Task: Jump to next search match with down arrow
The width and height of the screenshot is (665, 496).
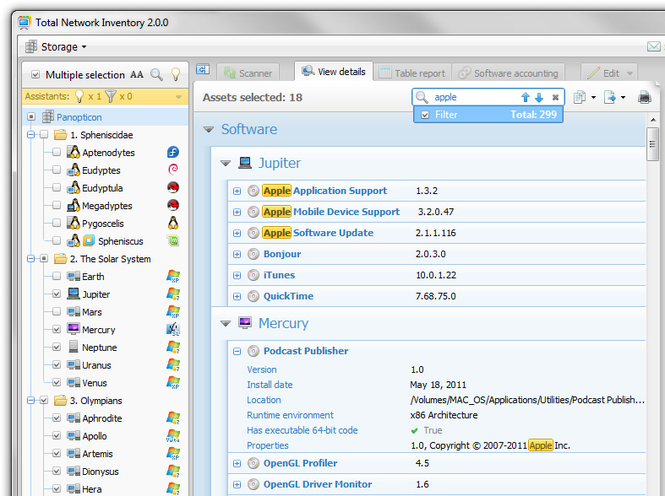Action: tap(539, 98)
